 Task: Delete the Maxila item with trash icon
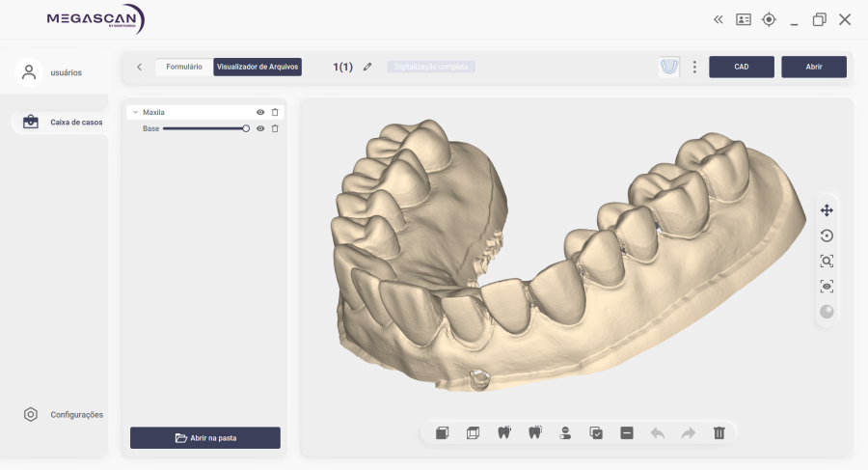275,112
